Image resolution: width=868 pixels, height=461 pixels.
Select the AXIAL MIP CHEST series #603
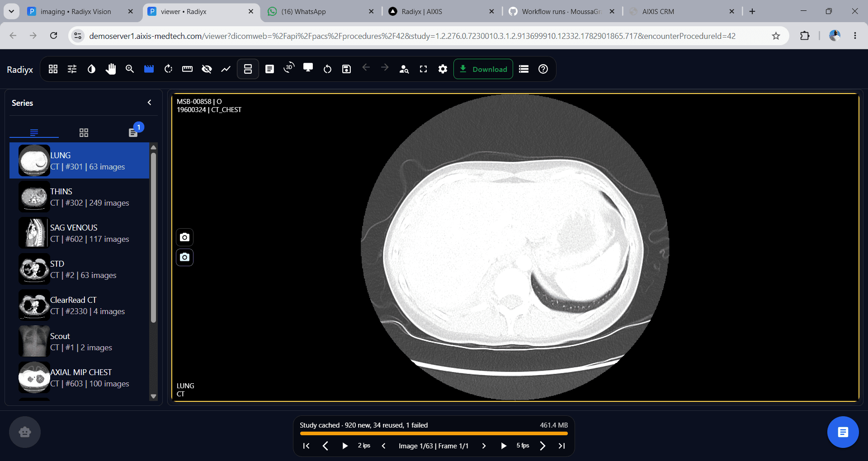(79, 377)
